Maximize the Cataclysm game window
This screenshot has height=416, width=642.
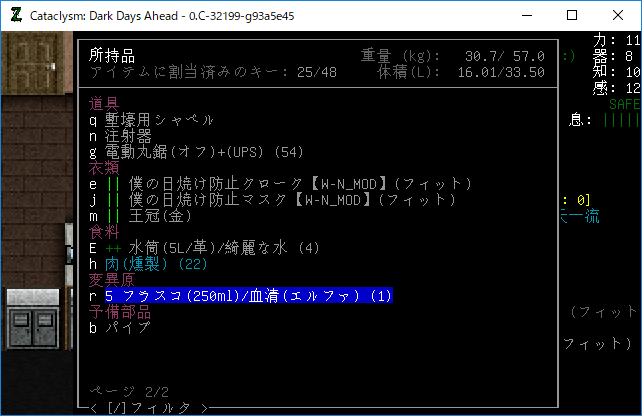tap(572, 16)
